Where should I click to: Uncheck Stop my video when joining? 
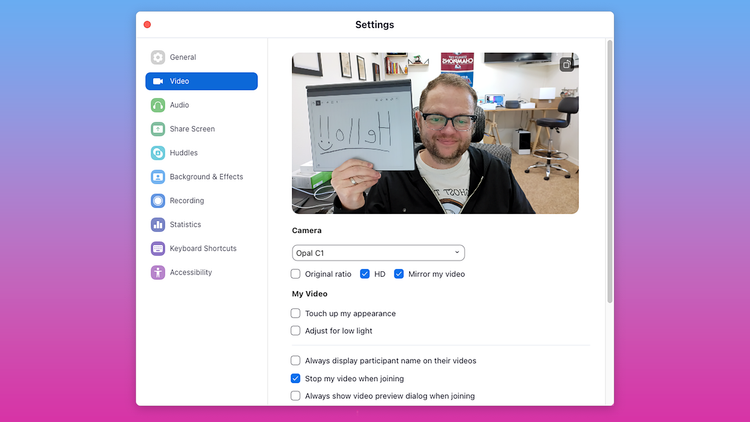coord(296,378)
